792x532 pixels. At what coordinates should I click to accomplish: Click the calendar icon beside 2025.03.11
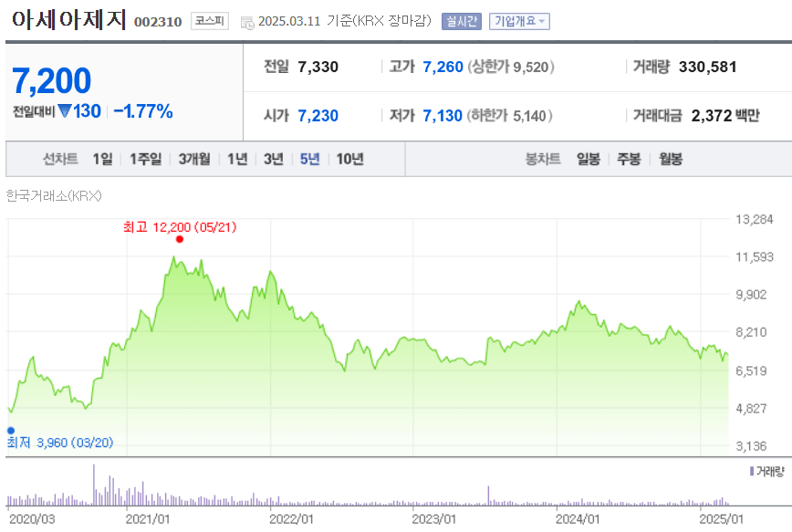(x=247, y=23)
